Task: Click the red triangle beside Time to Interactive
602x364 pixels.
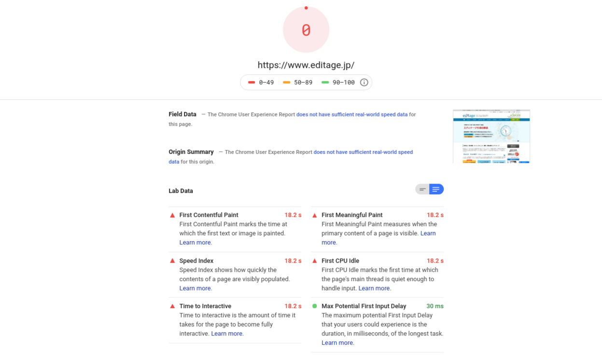Action: 172,306
